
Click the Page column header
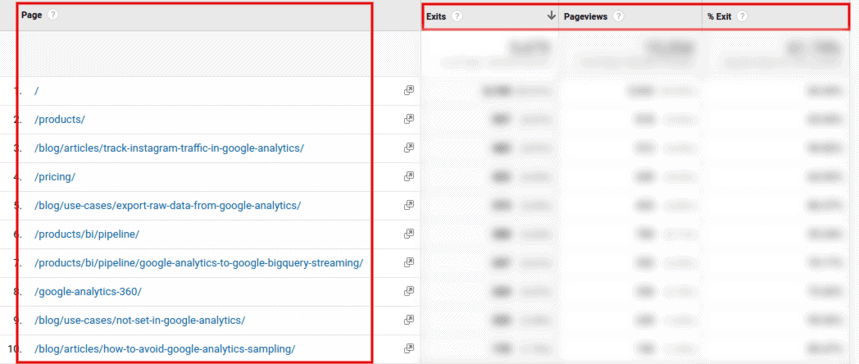click(32, 15)
